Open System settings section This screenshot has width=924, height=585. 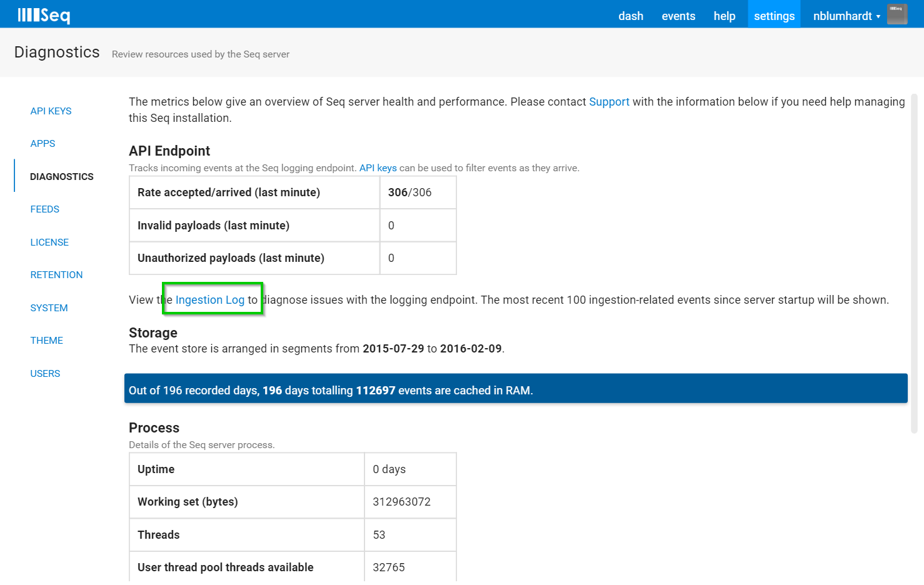[x=49, y=307]
